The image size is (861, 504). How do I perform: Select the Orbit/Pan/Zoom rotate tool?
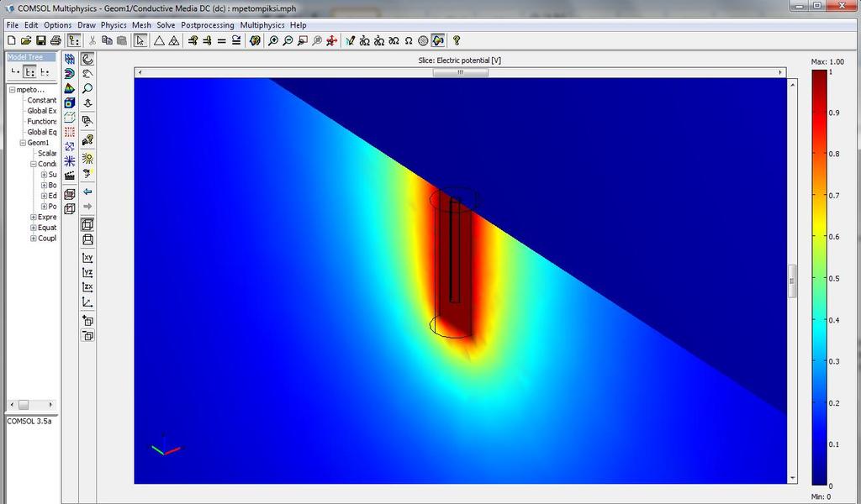click(87, 59)
